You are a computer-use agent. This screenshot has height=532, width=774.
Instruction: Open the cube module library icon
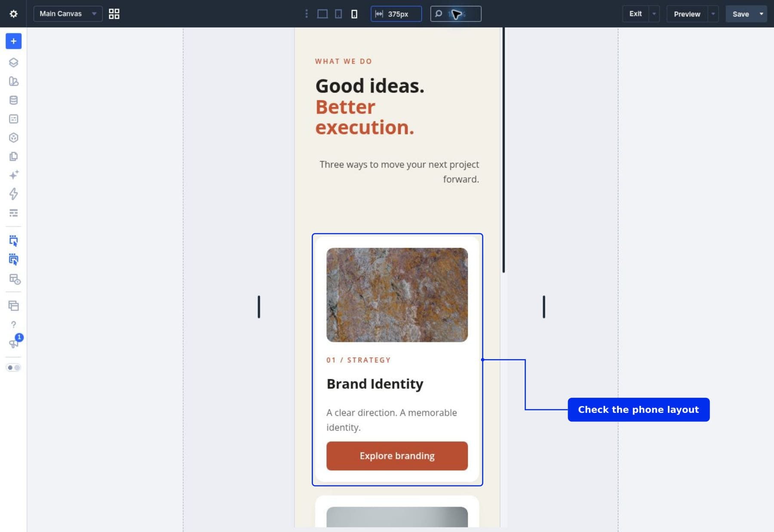13,138
